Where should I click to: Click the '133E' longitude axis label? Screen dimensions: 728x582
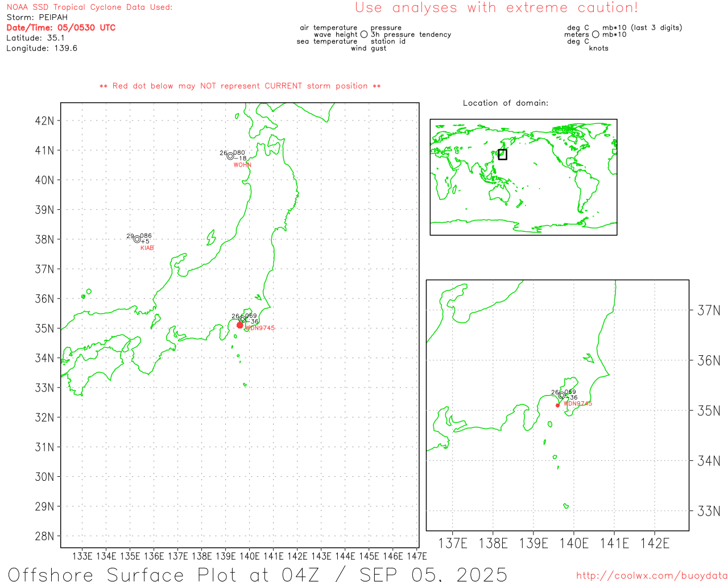(x=82, y=556)
